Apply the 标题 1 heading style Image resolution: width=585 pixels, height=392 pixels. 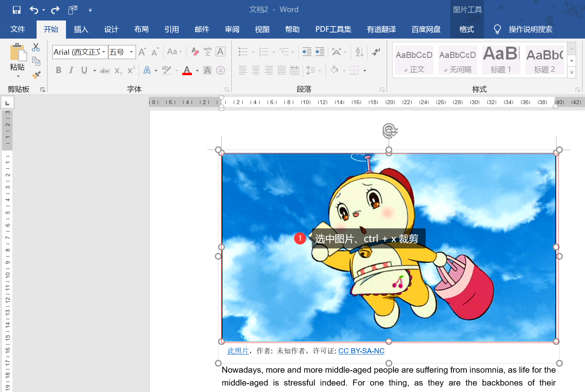point(501,60)
